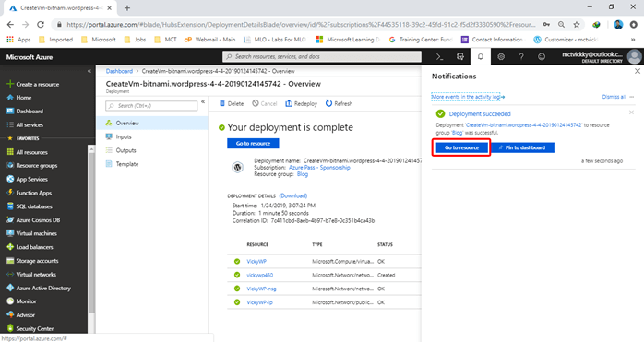Bookmark page with the star icon

point(577,25)
